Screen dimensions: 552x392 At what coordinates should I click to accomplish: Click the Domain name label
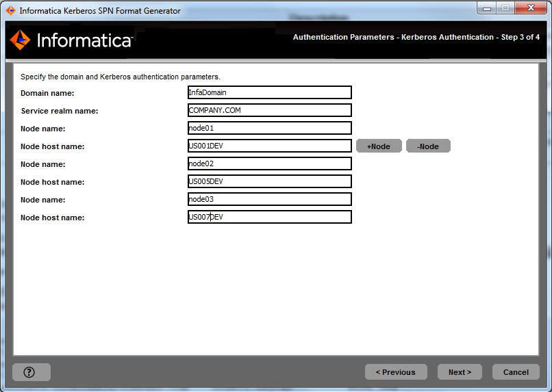tap(47, 93)
